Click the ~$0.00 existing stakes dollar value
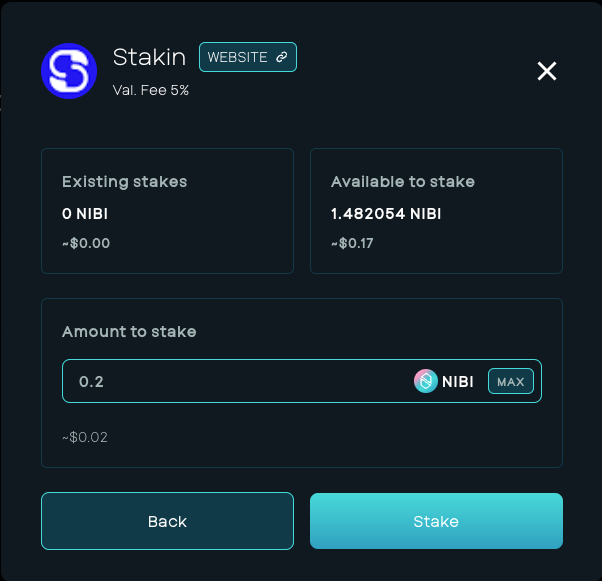 [86, 243]
